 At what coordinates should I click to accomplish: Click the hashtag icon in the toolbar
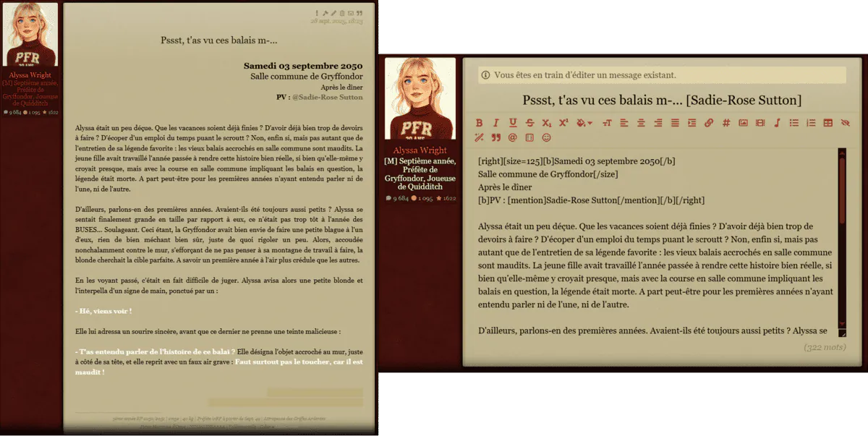point(726,123)
